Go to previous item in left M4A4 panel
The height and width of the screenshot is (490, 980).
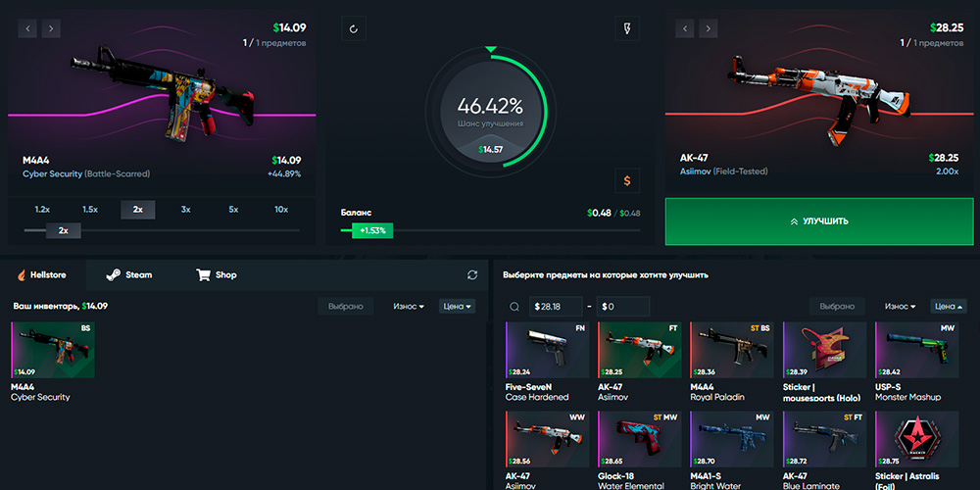point(27,28)
